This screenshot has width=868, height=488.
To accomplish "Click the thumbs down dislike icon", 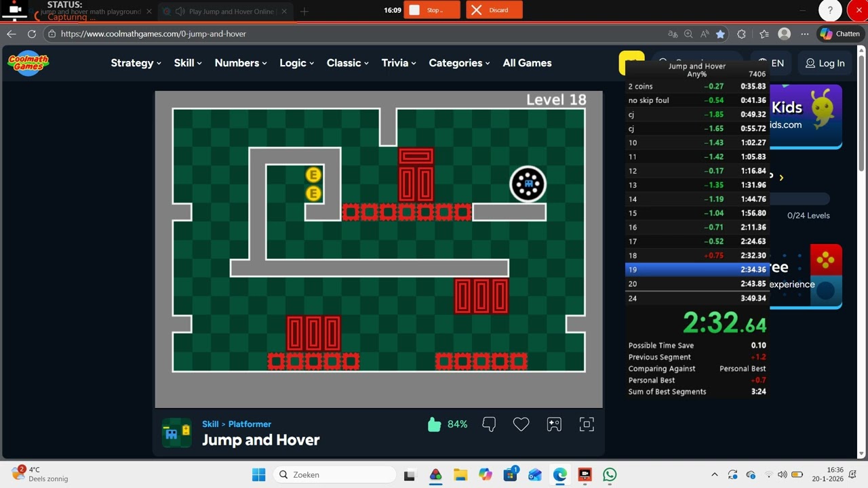I will pos(489,424).
